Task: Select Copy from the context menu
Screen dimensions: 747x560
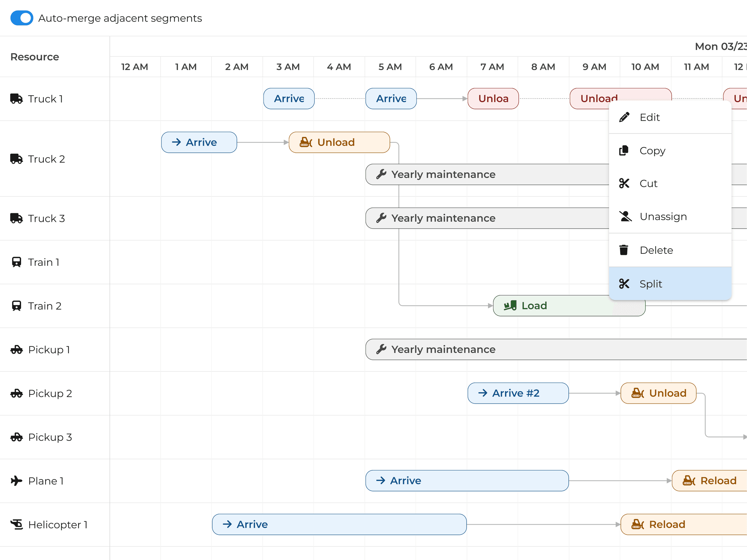Action: pos(653,150)
